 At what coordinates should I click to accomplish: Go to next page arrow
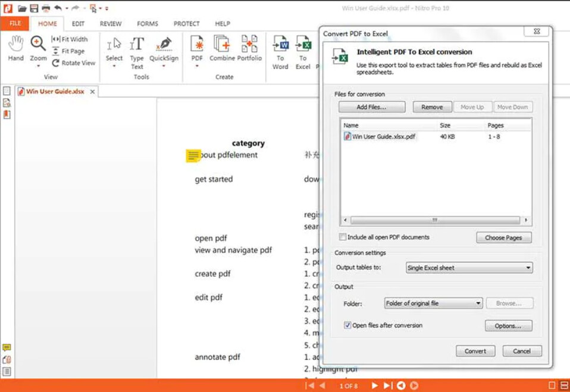point(374,385)
